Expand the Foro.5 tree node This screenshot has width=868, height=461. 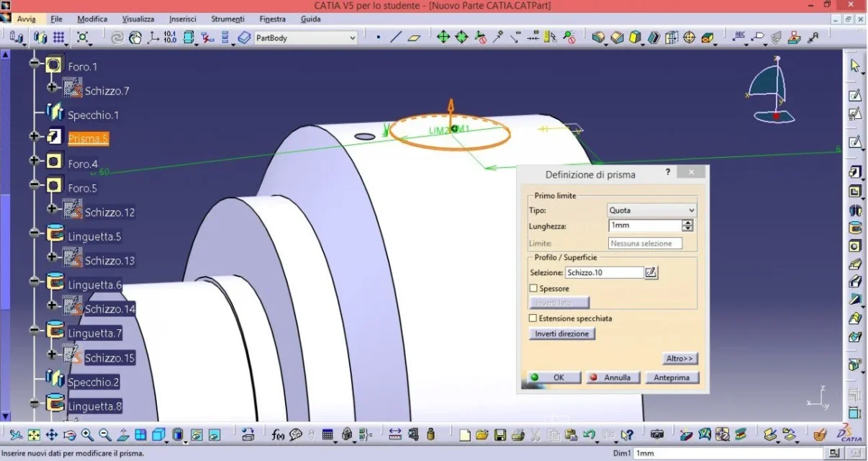(35, 184)
